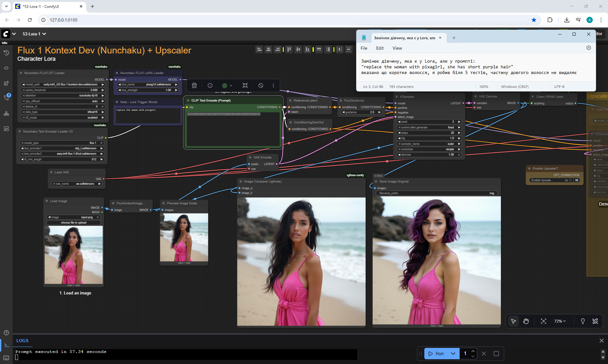
Task: Click the collapse node icon
Action: click(245, 85)
